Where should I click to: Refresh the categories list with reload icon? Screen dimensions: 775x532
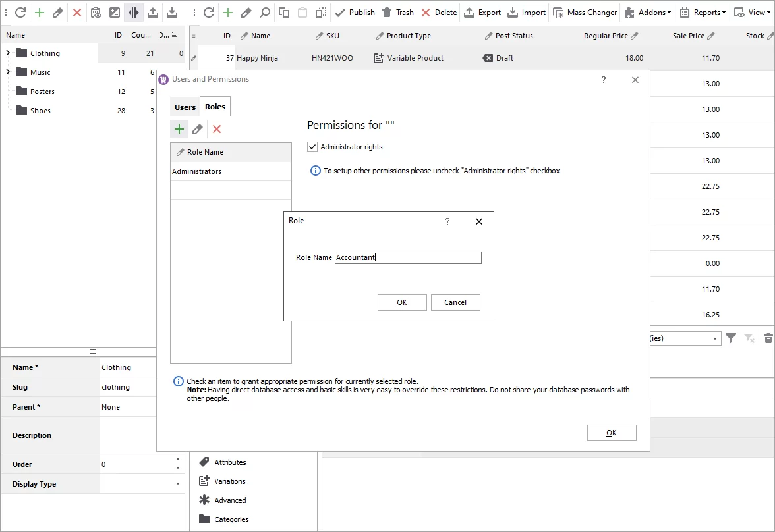click(19, 12)
